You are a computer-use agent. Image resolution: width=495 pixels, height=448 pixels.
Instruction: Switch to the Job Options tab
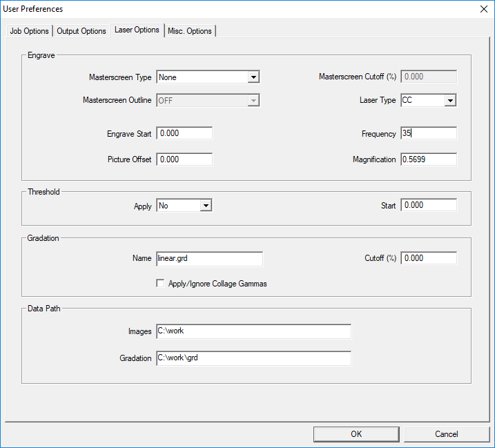click(29, 31)
